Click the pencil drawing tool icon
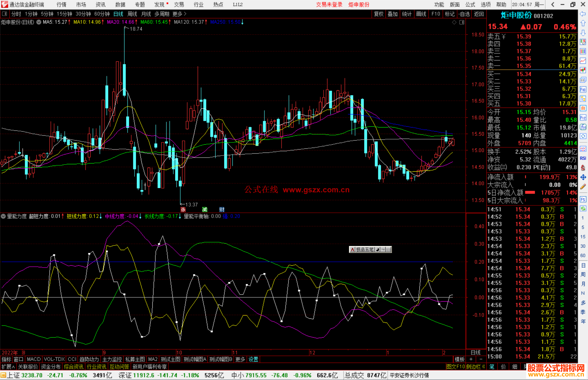 pos(583,187)
